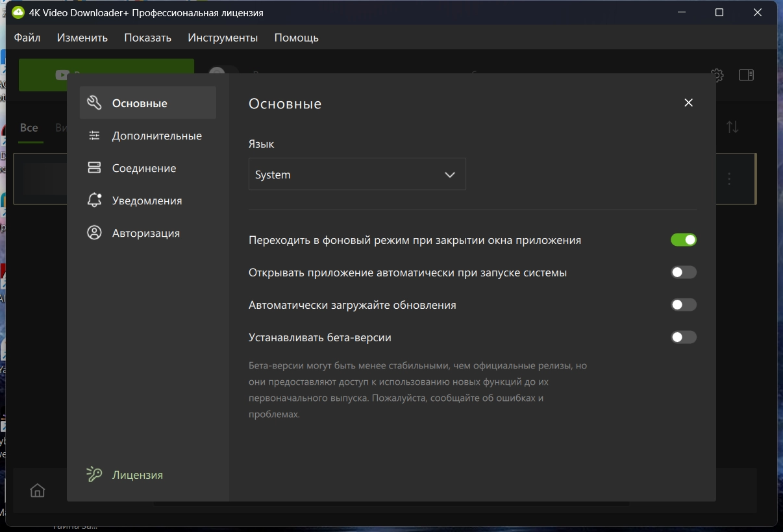The height and width of the screenshot is (532, 783).
Task: Disable background mode on window close toggle
Action: click(683, 240)
